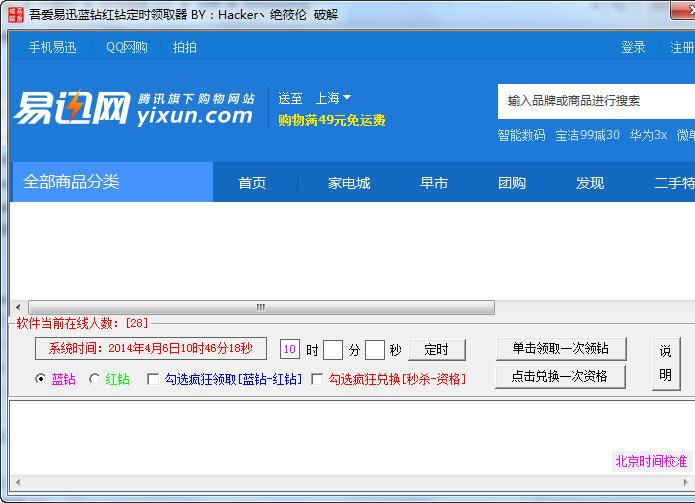
Task: Enable 勾选疯狂领取[蓝钻-红钻] checkbox
Action: [152, 379]
